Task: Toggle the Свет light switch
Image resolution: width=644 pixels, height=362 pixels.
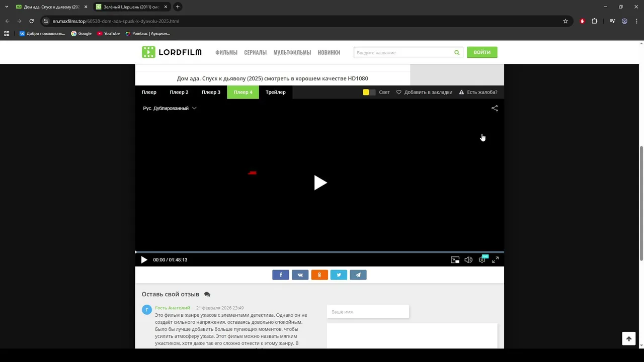Action: [x=369, y=92]
